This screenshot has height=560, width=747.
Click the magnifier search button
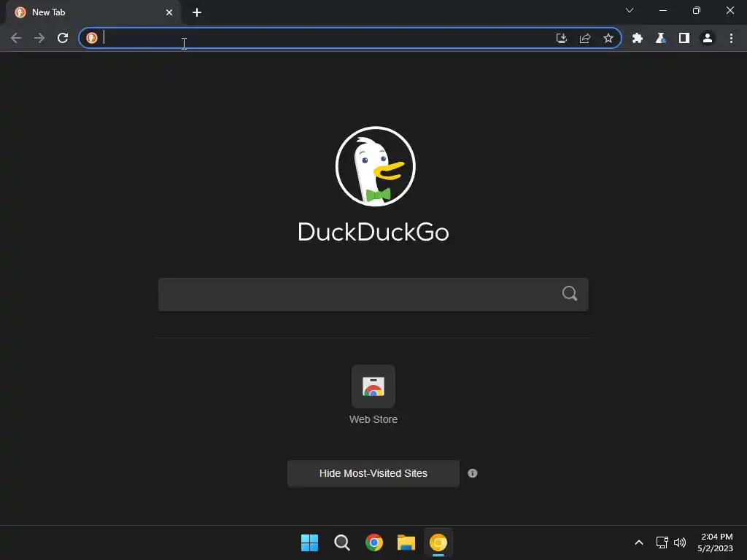(570, 293)
